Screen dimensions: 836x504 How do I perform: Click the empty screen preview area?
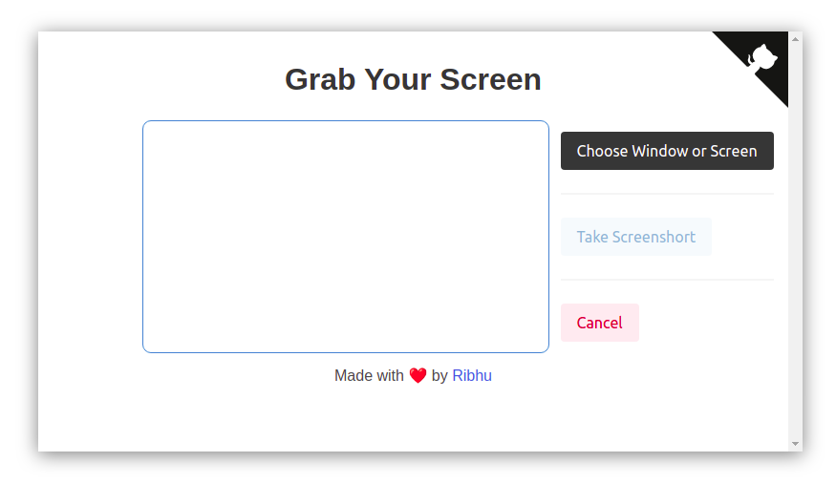tap(346, 237)
